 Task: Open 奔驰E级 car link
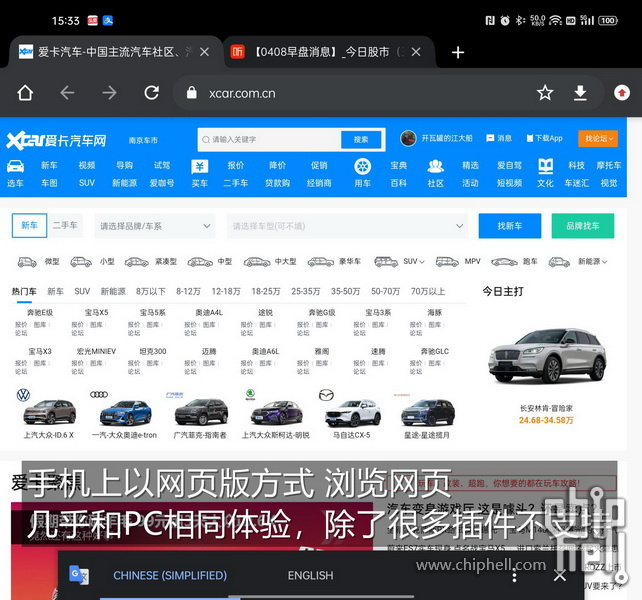[40, 312]
